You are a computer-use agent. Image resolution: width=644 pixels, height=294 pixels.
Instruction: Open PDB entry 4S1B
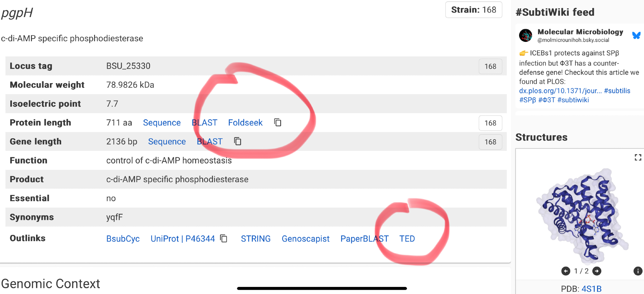591,289
